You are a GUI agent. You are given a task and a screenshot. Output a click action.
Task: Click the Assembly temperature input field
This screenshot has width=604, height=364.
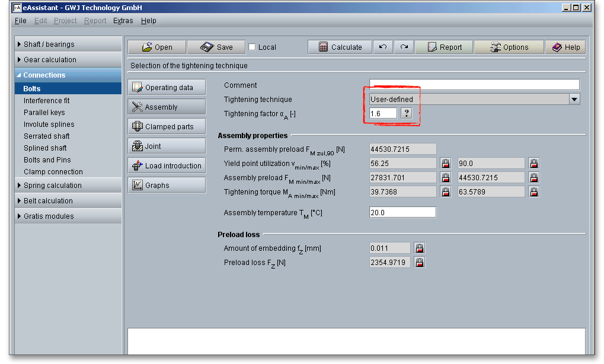[402, 212]
